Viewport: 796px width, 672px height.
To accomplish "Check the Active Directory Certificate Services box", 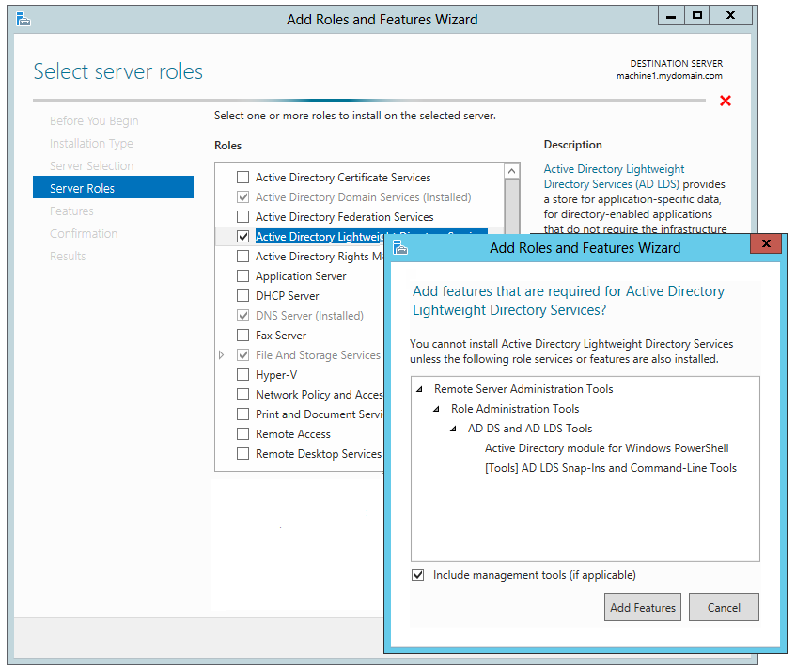I will click(243, 178).
